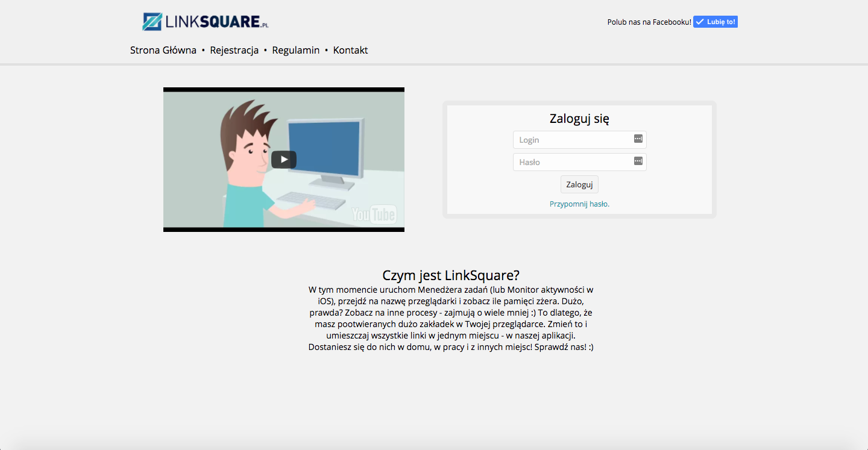Open the Przypomnij hasło link
This screenshot has height=450, width=868.
pos(579,204)
